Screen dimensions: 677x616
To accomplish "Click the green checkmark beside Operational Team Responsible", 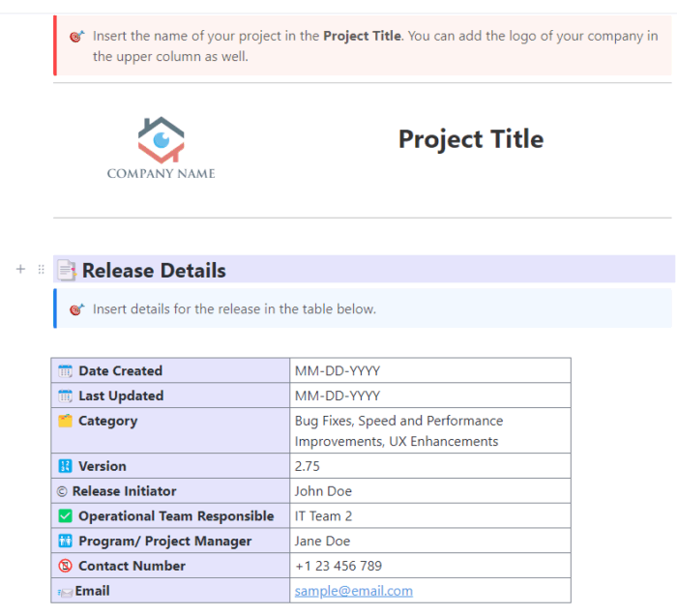I will tap(66, 516).
